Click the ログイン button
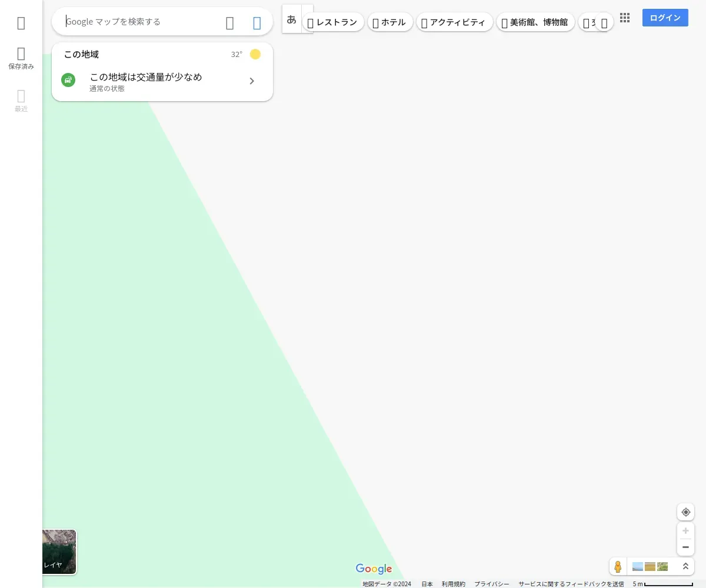Image resolution: width=706 pixels, height=588 pixels. coord(665,18)
